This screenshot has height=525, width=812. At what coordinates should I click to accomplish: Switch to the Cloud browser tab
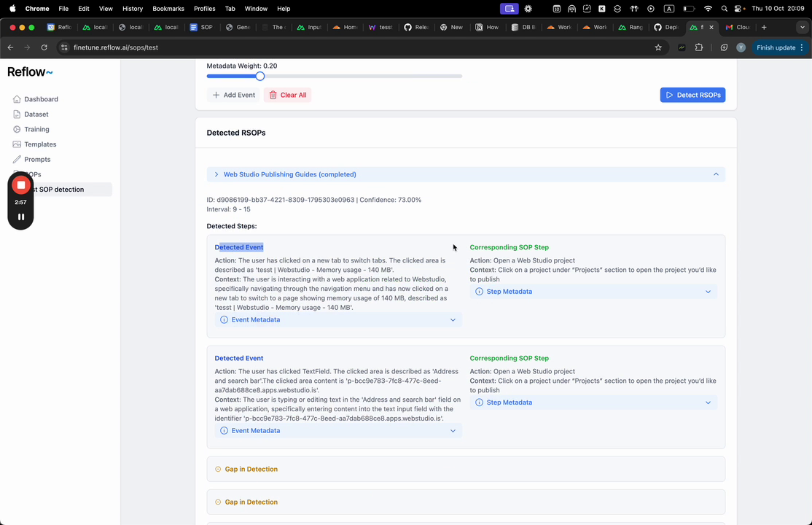point(738,27)
